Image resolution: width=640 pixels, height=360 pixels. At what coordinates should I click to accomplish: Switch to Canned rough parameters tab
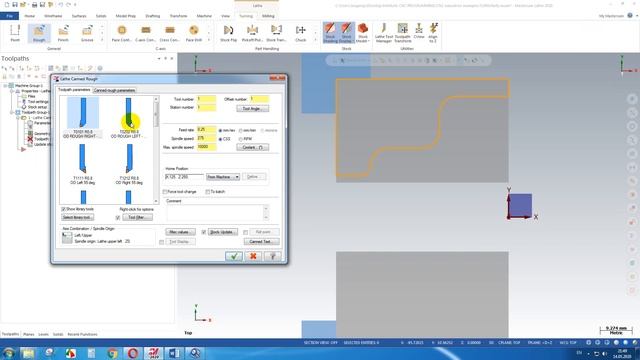(x=114, y=90)
